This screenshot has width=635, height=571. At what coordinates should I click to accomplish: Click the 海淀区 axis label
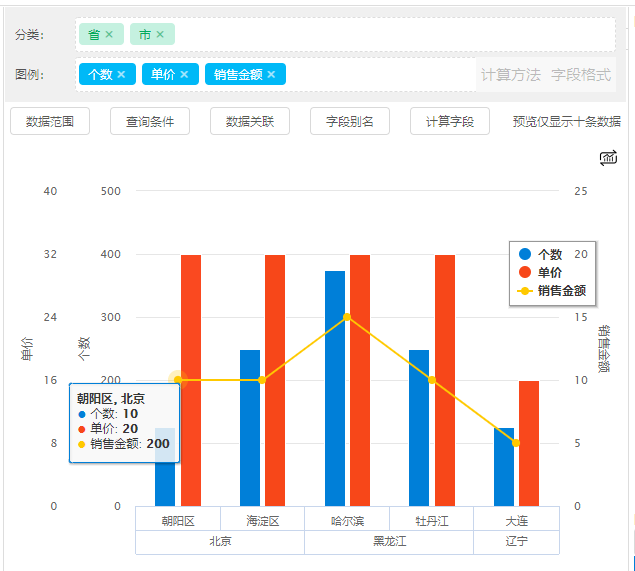(262, 521)
